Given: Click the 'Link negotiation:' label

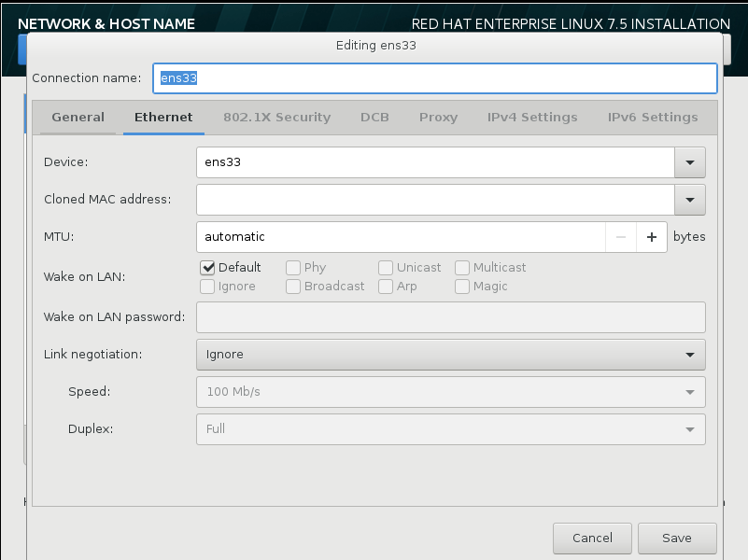Looking at the screenshot, I should (x=93, y=355).
